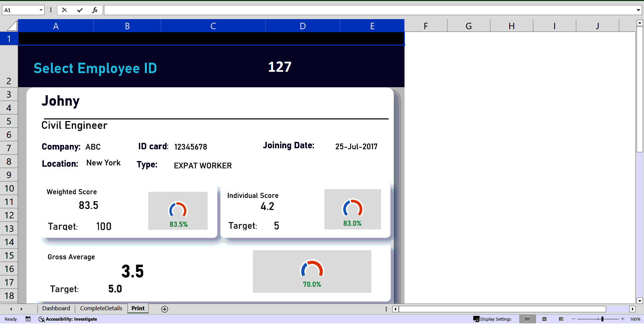This screenshot has width=644, height=324.
Task: Open zoom dialog via 160% level
Action: pyautogui.click(x=635, y=319)
